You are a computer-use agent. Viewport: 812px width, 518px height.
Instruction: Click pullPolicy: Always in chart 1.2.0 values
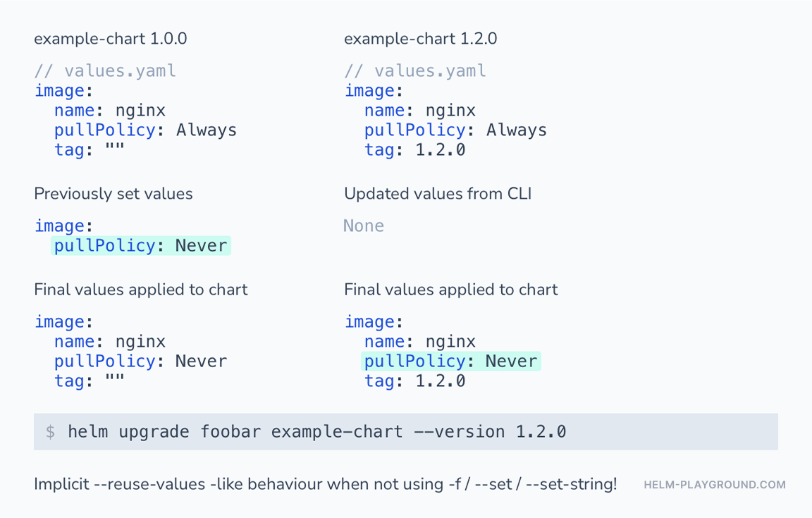[x=456, y=130]
